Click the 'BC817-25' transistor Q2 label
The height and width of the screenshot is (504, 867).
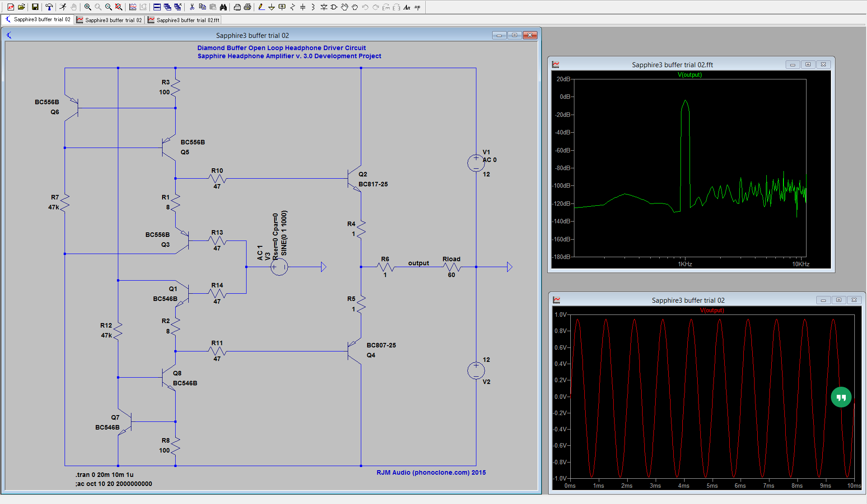pos(373,184)
